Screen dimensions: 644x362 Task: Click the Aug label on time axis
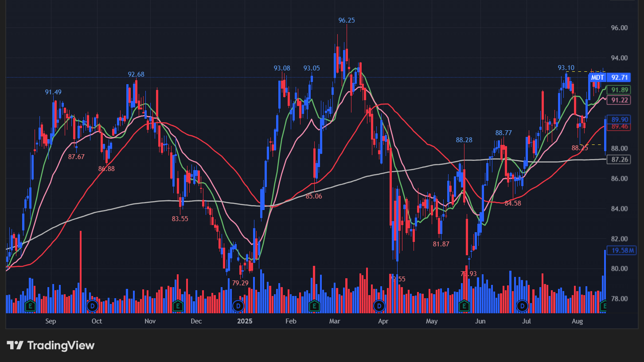pos(577,321)
